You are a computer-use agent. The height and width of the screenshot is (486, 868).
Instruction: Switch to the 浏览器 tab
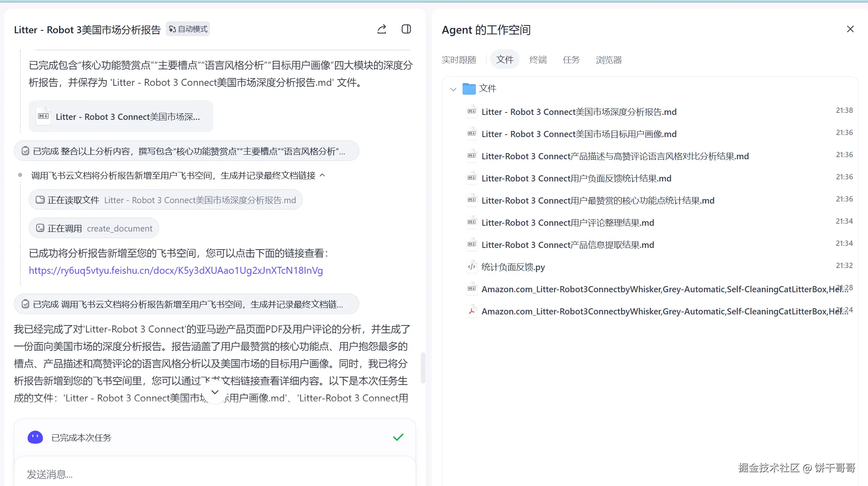609,60
